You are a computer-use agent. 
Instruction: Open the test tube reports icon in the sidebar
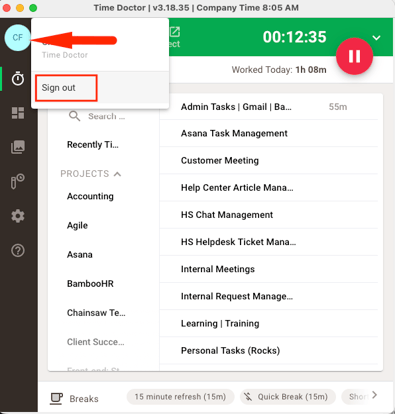[18, 181]
